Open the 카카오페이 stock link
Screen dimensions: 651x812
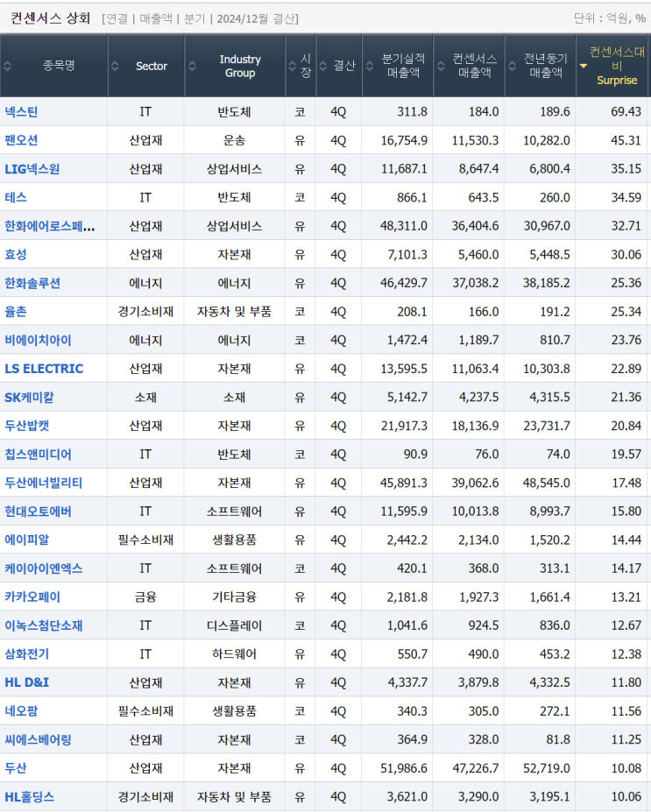[32, 597]
